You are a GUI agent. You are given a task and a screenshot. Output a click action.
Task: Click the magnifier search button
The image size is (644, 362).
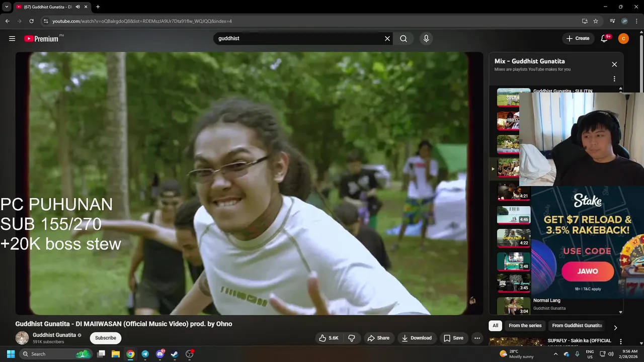(x=404, y=38)
